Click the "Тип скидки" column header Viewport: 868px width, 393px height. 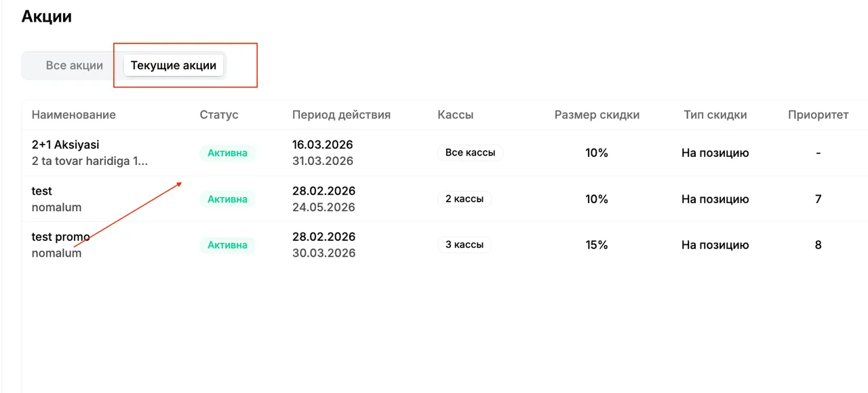pyautogui.click(x=715, y=115)
